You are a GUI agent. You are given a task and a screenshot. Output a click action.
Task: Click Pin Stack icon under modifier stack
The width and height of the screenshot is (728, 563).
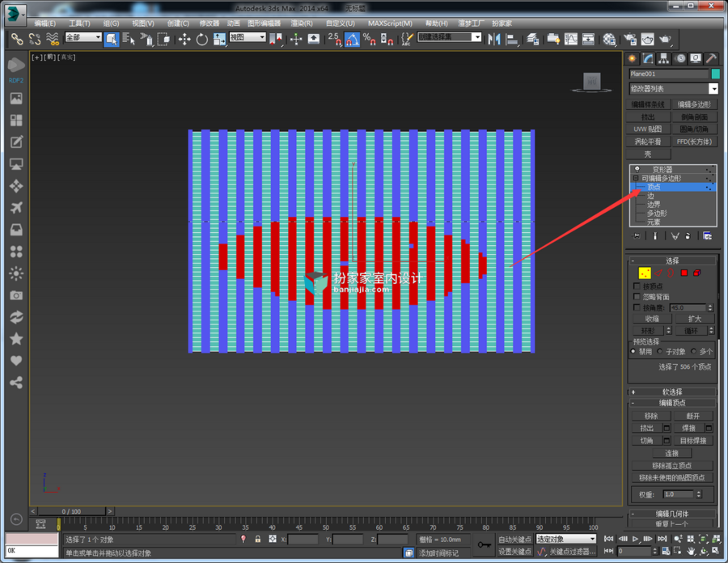(637, 235)
